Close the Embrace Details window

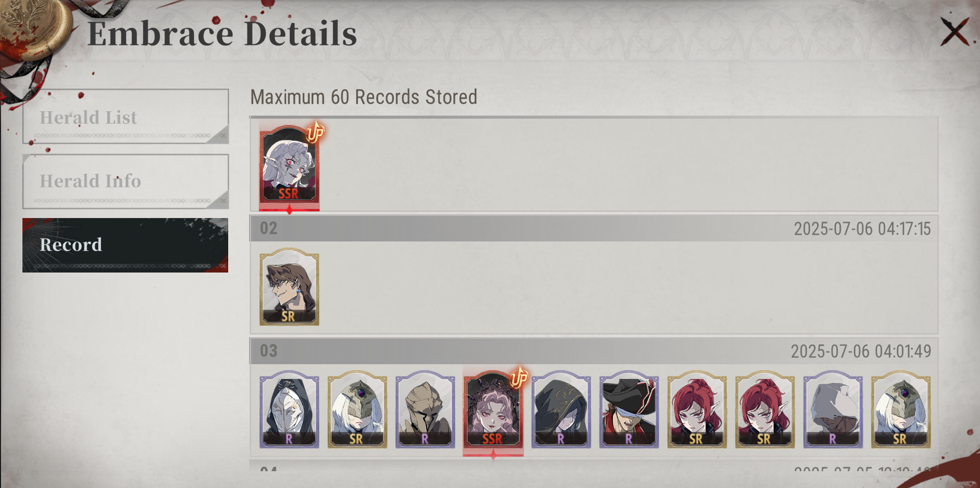click(955, 32)
